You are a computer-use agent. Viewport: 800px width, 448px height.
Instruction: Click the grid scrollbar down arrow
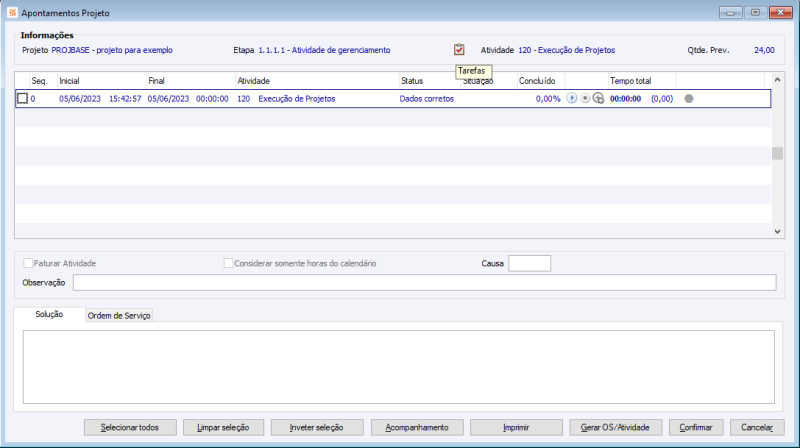point(777,231)
